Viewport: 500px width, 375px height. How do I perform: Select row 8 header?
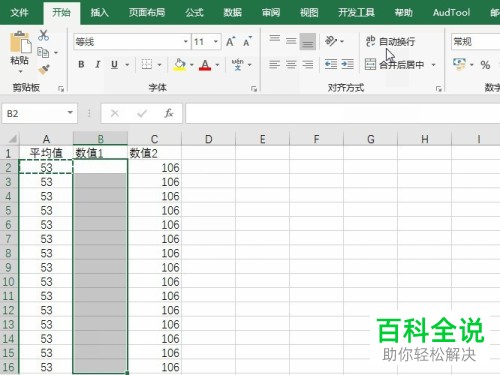9,253
